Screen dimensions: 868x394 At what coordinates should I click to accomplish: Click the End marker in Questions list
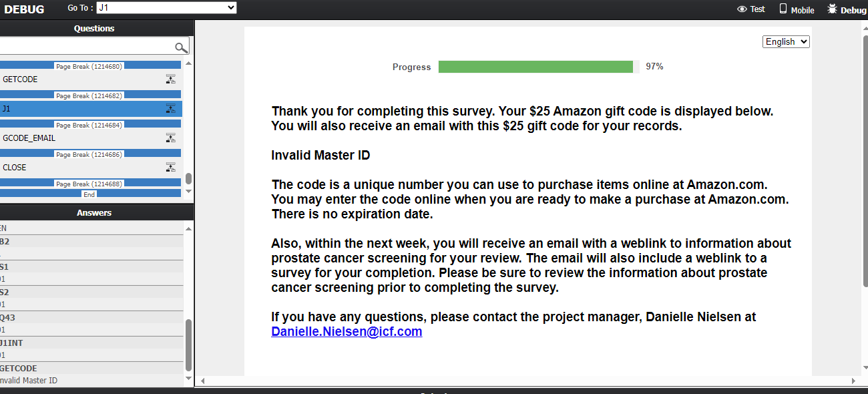point(89,194)
